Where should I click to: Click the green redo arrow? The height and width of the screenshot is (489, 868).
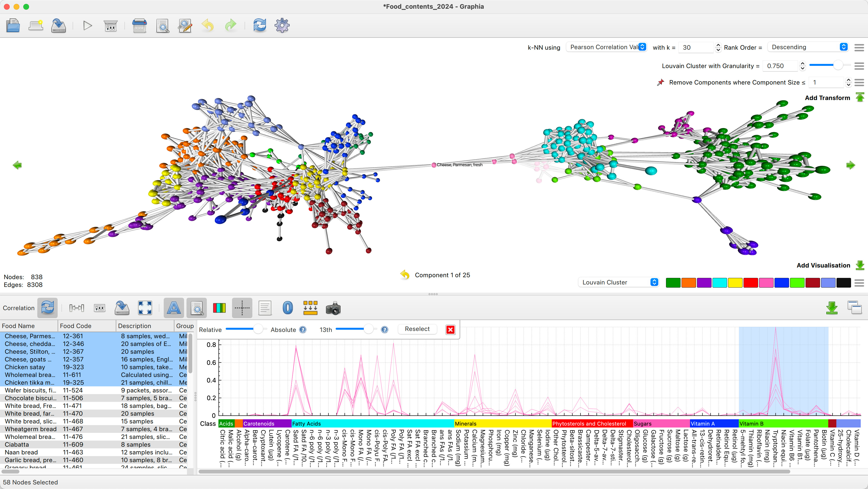[231, 26]
